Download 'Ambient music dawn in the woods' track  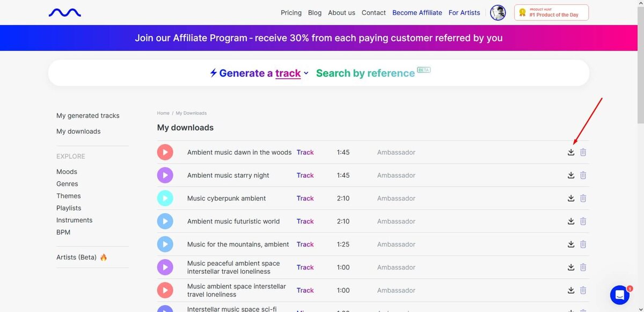click(x=571, y=153)
